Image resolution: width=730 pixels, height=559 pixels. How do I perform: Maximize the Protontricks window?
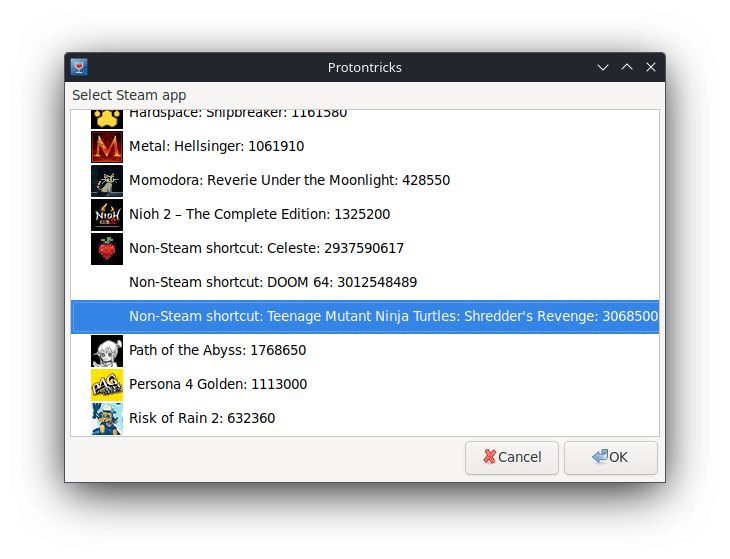627,67
